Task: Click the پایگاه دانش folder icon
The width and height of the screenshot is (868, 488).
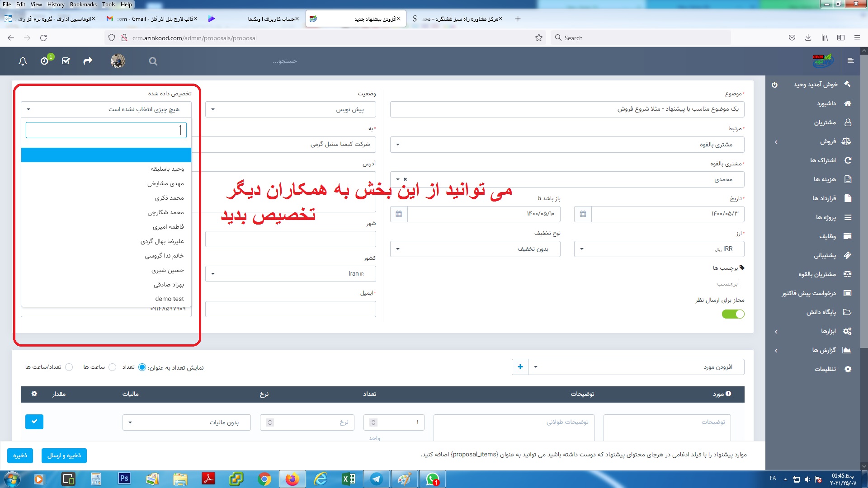Action: (848, 312)
